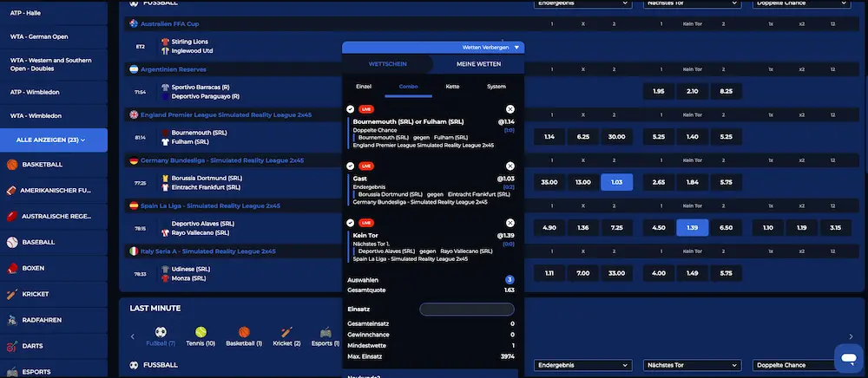Click the Einsatz stake input field
The height and width of the screenshot is (378, 868).
467,310
